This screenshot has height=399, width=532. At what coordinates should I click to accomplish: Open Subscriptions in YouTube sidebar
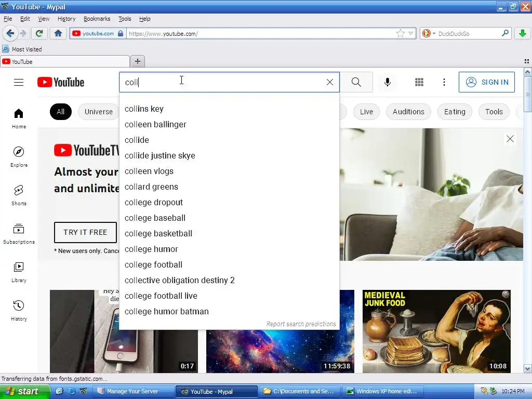(19, 234)
